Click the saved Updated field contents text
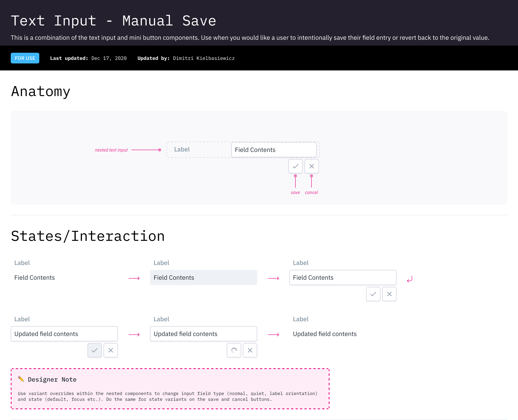This screenshot has width=518, height=420. pyautogui.click(x=325, y=334)
